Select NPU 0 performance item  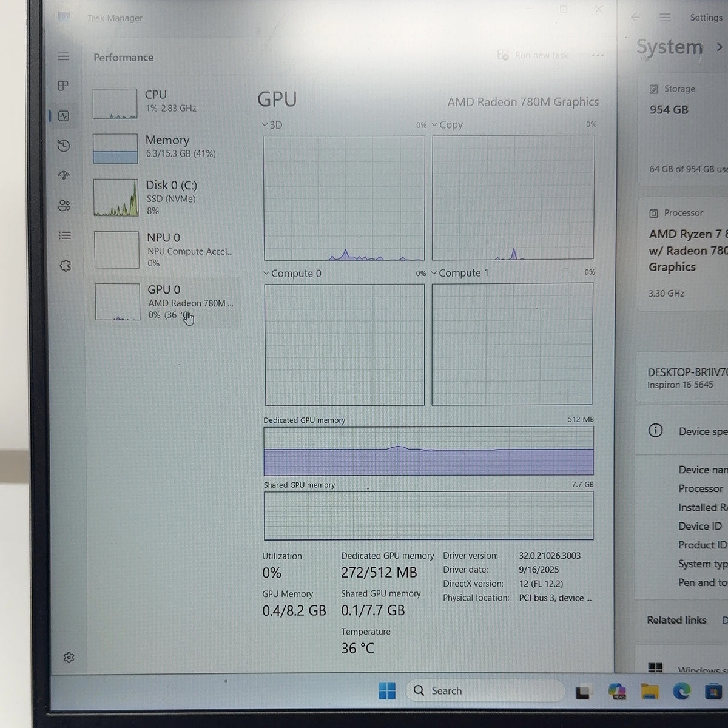[x=166, y=249]
